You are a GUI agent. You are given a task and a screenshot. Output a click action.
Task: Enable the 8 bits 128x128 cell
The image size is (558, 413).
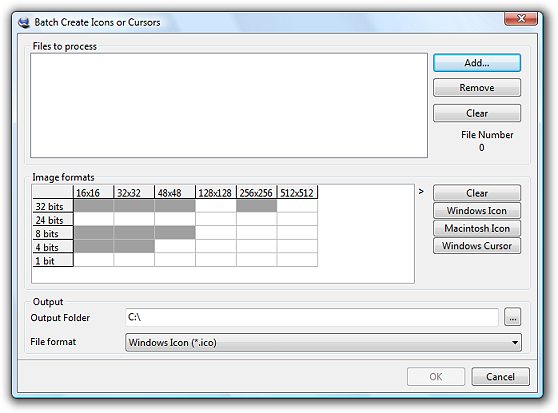[216, 233]
